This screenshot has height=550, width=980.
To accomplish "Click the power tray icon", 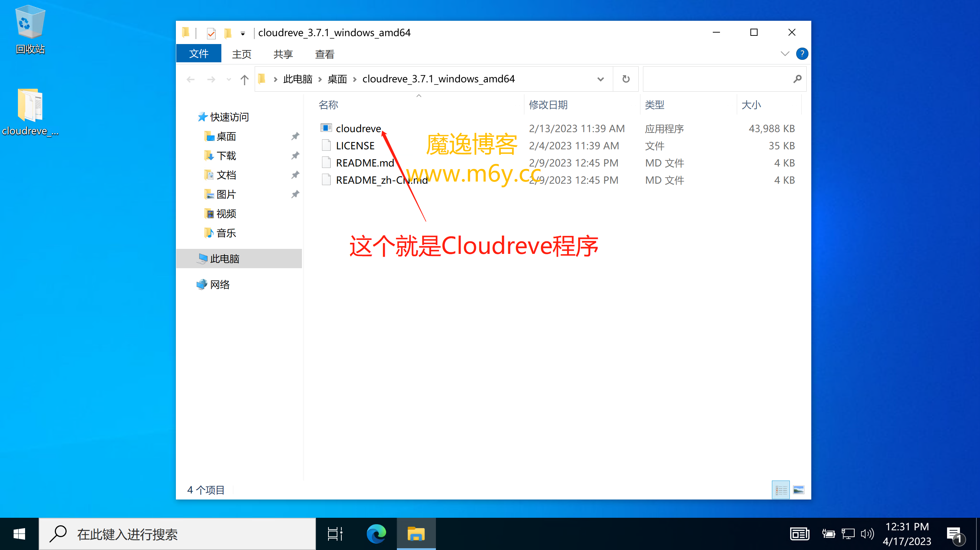I will pyautogui.click(x=828, y=534).
